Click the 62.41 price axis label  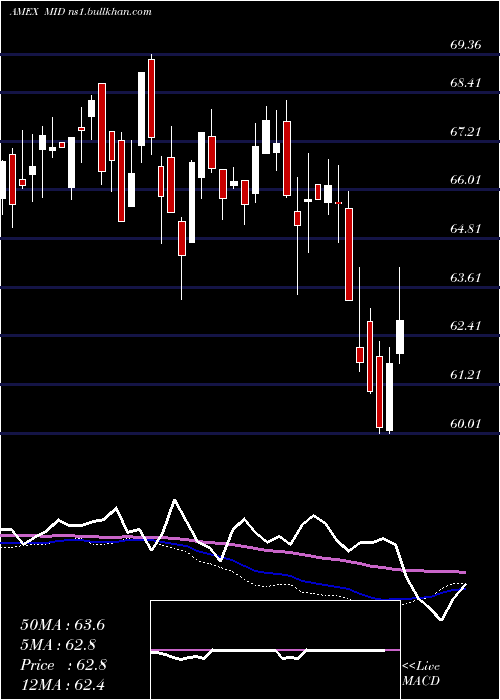(x=466, y=326)
